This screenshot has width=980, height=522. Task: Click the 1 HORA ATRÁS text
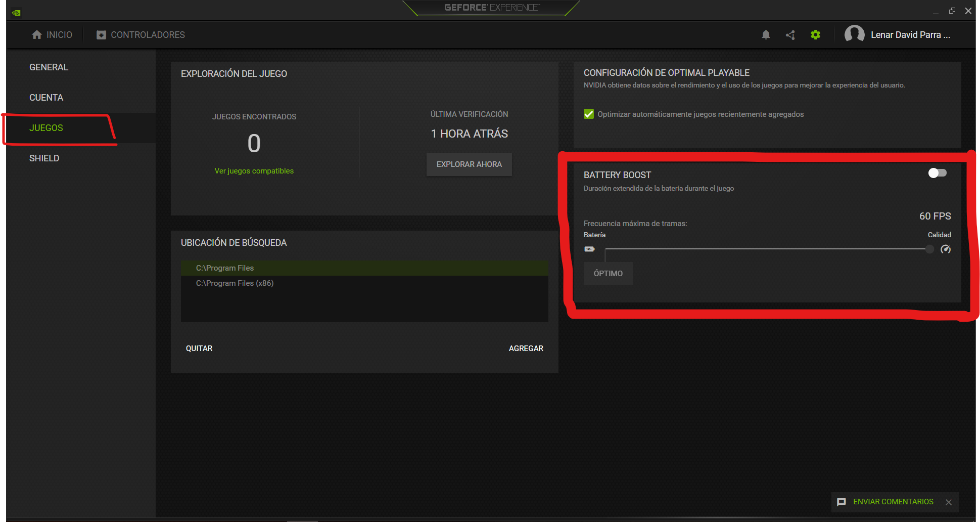pyautogui.click(x=469, y=134)
